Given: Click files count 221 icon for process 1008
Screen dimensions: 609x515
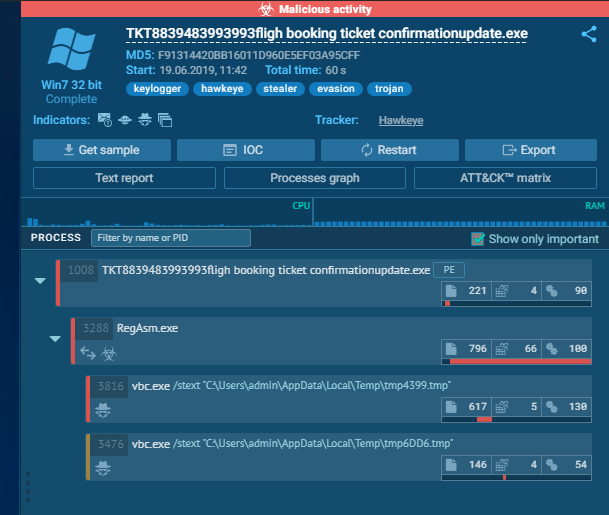Looking at the screenshot, I should [x=451, y=291].
